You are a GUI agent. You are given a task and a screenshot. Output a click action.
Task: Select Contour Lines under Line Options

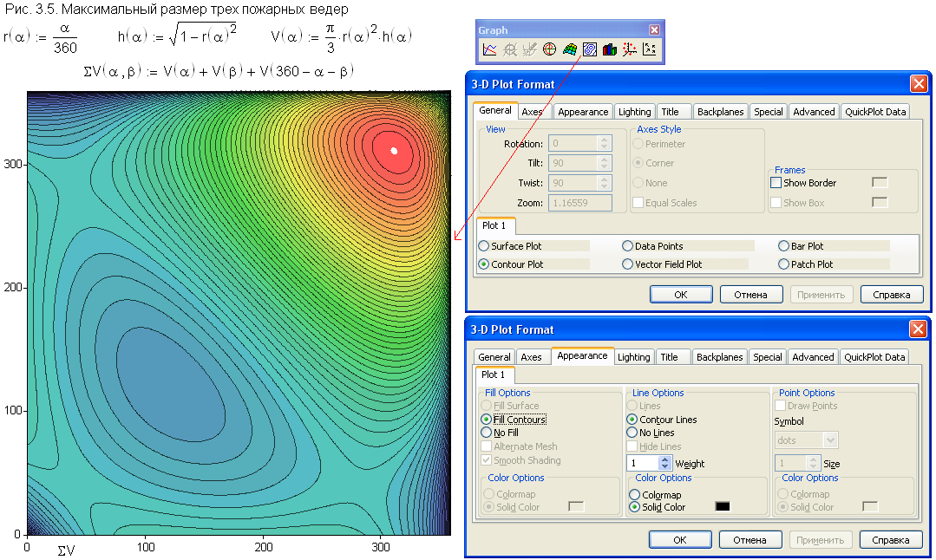tap(632, 420)
